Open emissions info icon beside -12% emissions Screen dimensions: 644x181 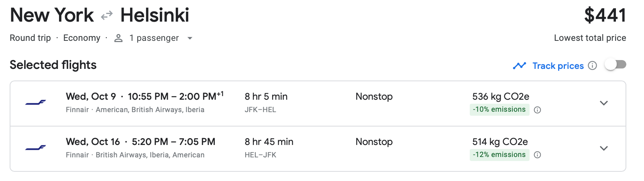tap(538, 155)
